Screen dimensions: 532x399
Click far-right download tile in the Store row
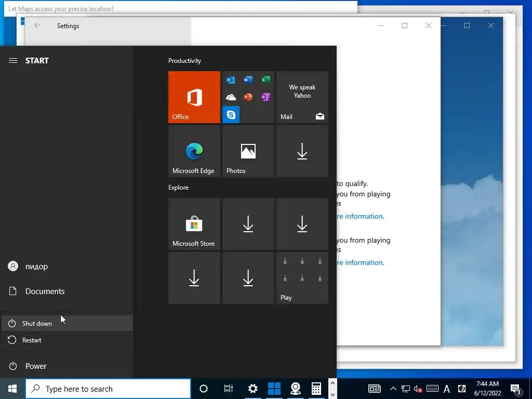coord(302,224)
